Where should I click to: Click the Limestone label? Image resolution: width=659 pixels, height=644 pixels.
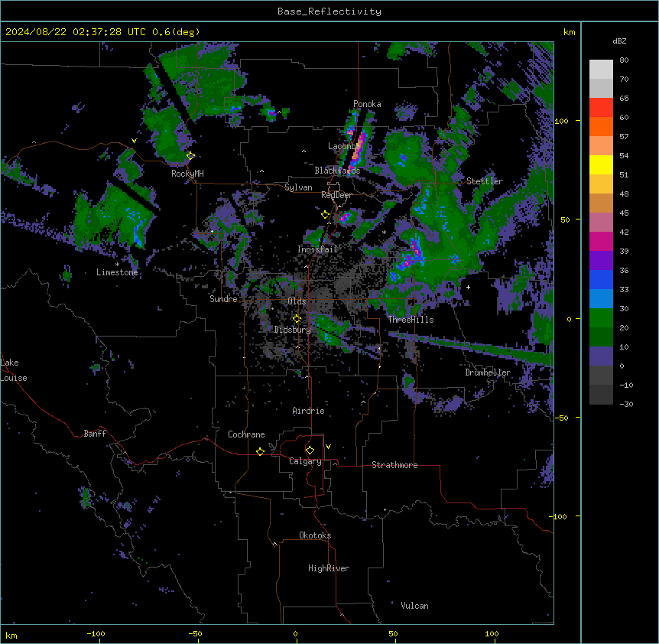[x=117, y=272]
